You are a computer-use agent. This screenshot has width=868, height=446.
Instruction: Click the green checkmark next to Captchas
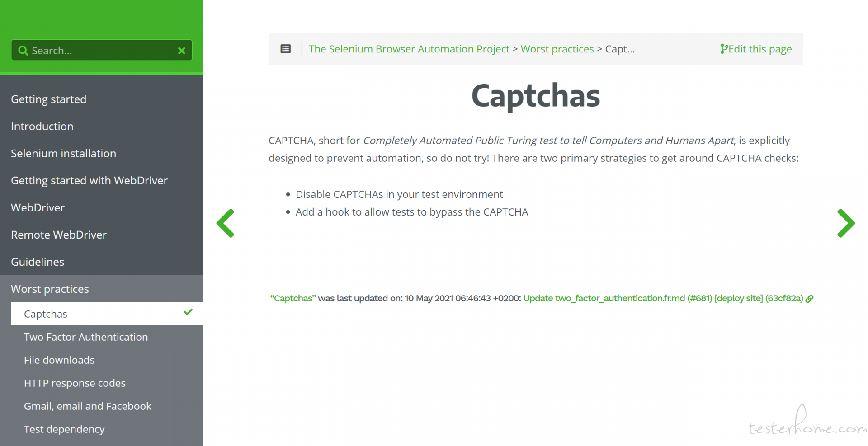coord(188,312)
